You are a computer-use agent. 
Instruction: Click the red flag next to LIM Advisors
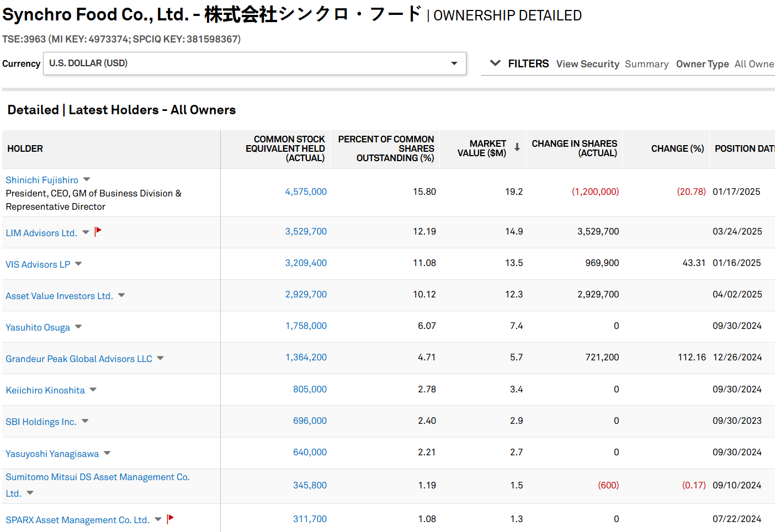click(98, 232)
